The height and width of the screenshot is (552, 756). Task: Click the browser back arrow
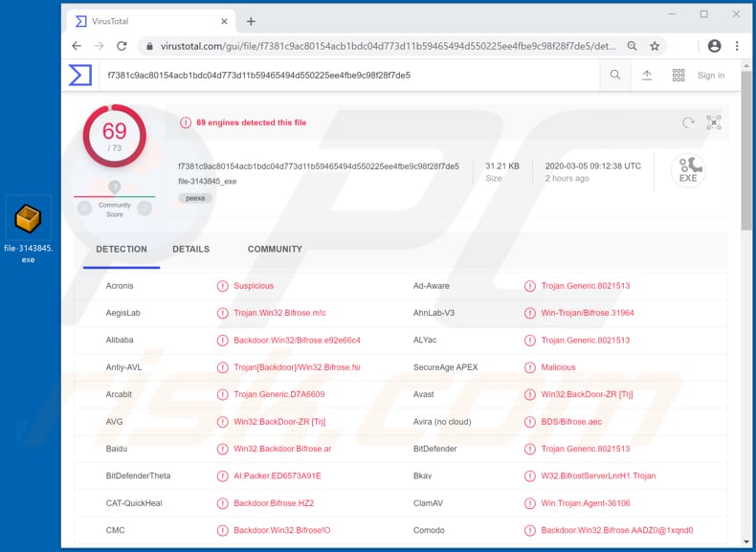tap(77, 46)
